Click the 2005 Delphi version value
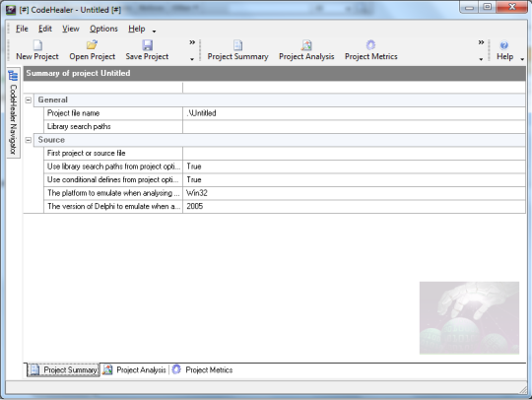Image resolution: width=532 pixels, height=400 pixels. coord(355,206)
